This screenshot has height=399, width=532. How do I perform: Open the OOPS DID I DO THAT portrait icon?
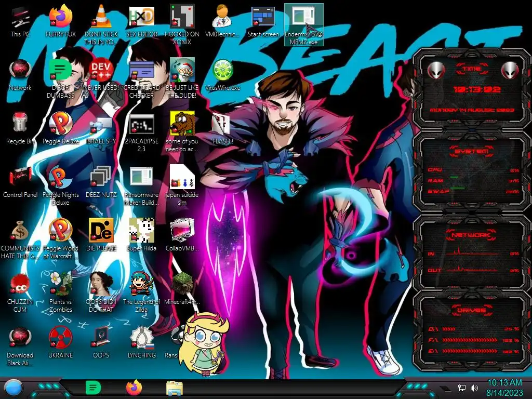tap(101, 292)
